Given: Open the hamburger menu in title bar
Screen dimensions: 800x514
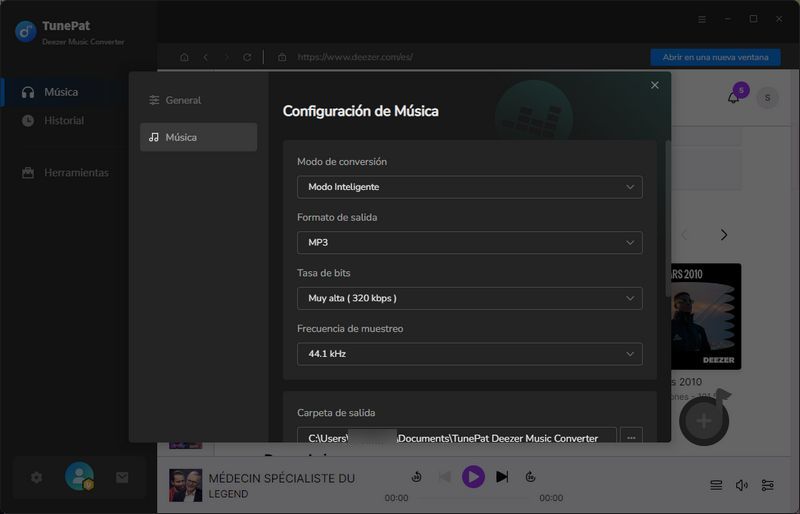Looking at the screenshot, I should click(702, 19).
